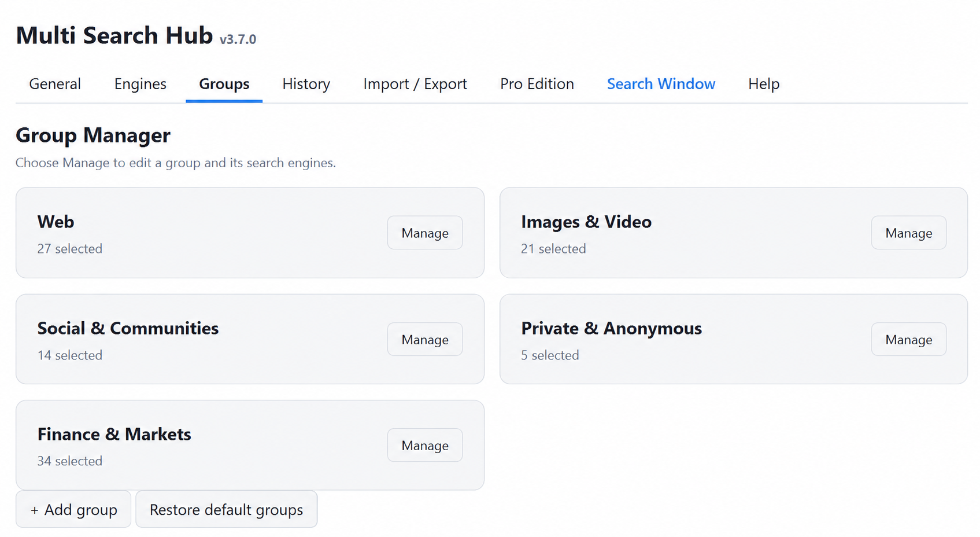Click the '21 selected' count text

(x=553, y=249)
